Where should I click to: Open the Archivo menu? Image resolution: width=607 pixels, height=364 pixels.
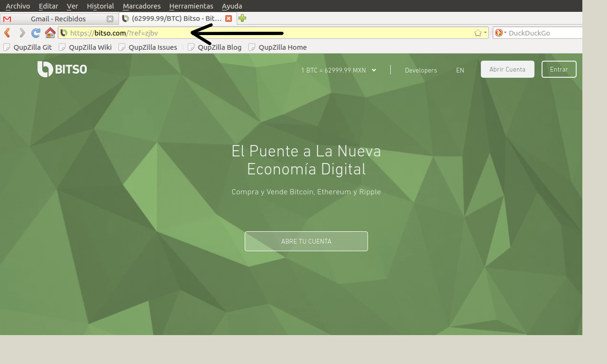18,6
